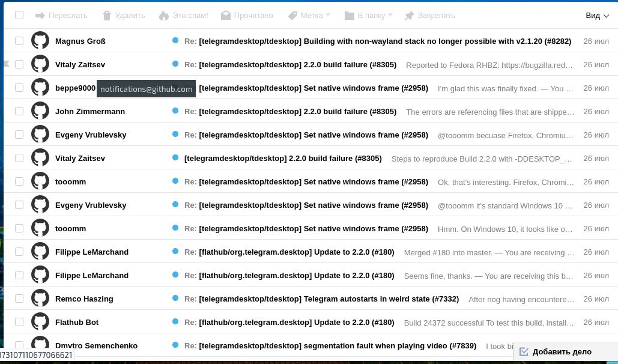The height and width of the screenshot is (364, 618).
Task: Click GitHub avatar of John Zimmermann
Action: [40, 111]
